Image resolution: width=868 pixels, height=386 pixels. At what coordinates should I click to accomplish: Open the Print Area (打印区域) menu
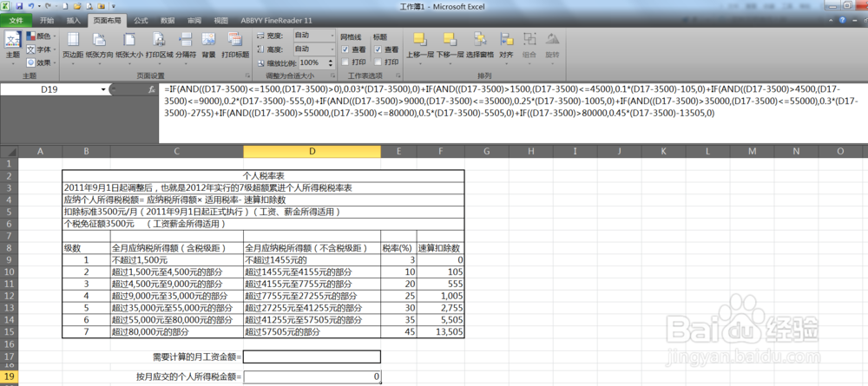pos(159,46)
